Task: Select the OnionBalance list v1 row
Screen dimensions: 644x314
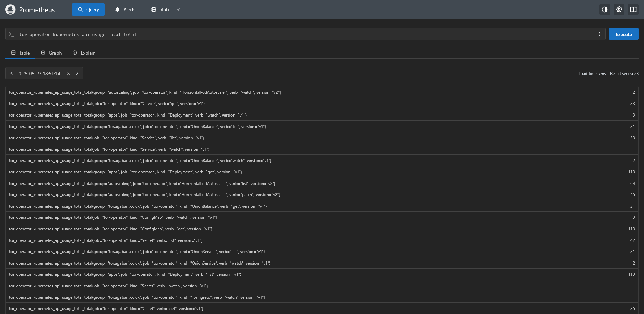Action: point(322,126)
